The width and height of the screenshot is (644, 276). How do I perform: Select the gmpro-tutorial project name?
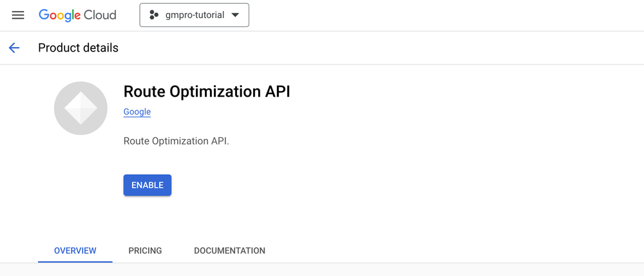coord(194,15)
